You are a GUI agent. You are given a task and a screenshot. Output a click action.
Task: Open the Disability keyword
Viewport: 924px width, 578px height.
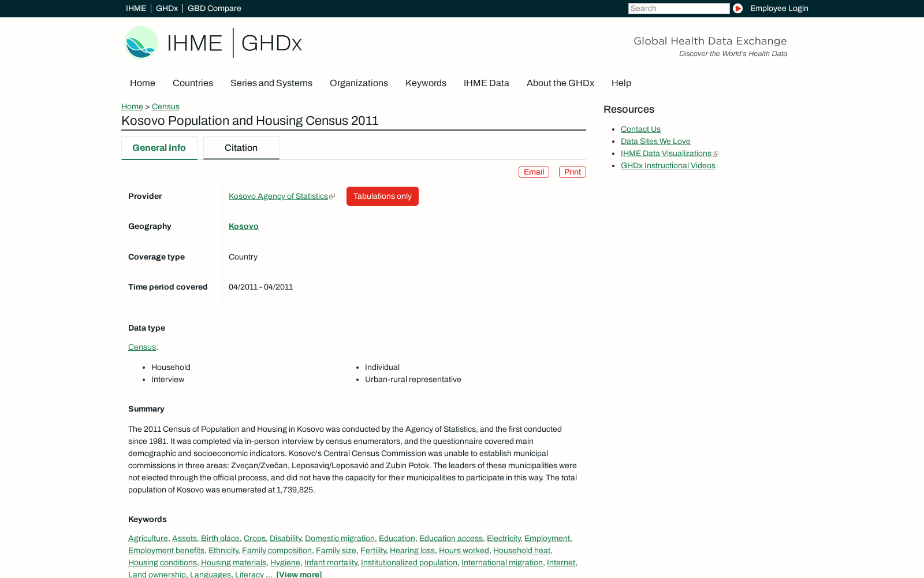[285, 539]
